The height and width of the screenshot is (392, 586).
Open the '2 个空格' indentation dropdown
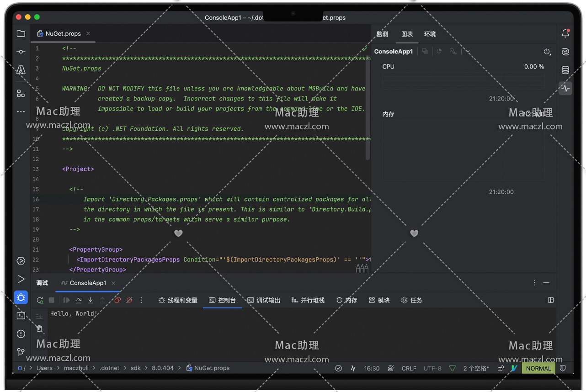pos(476,368)
